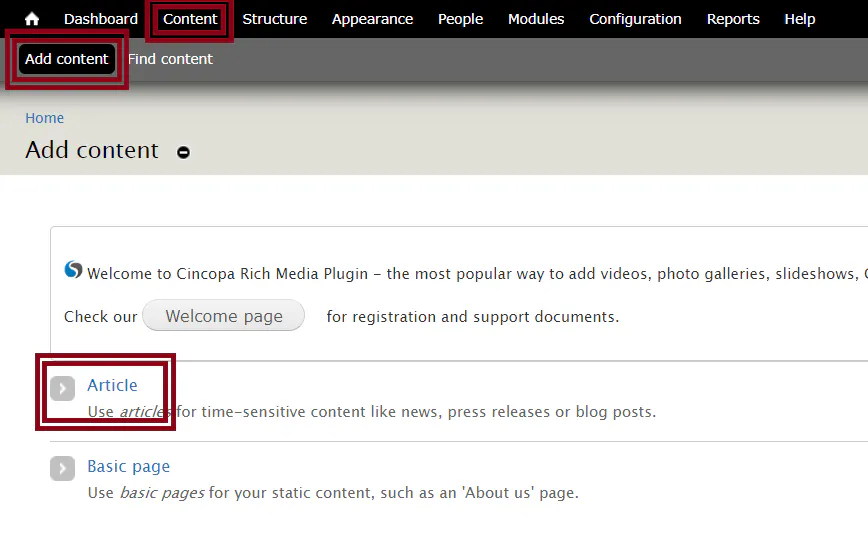Click the Cincopa logo icon

click(x=73, y=270)
